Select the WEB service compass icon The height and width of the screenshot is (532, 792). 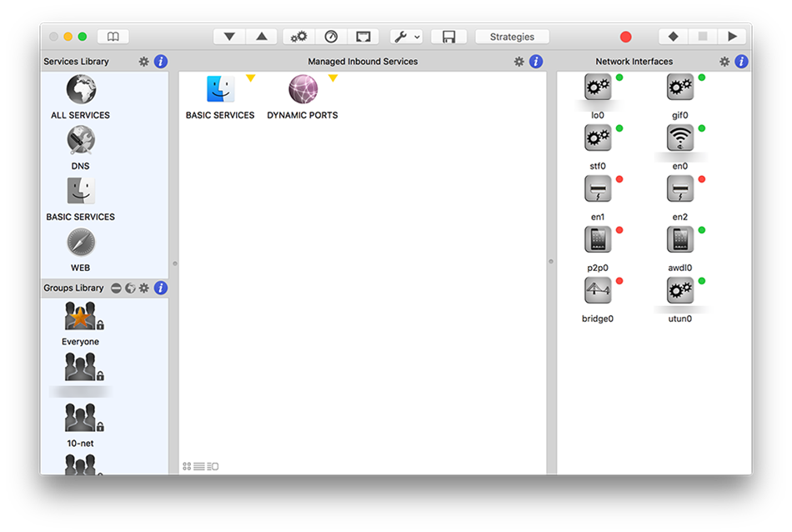(x=81, y=243)
